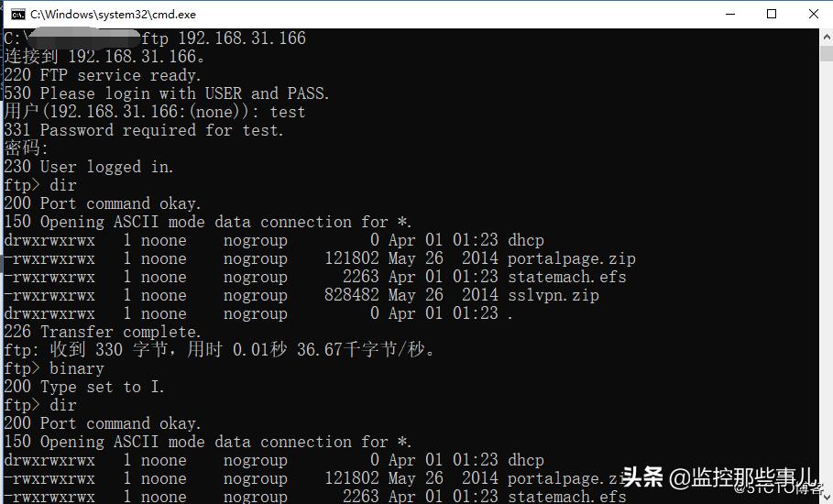Click the second 'ftp> dir' command
The width and height of the screenshot is (833, 504).
pos(40,405)
